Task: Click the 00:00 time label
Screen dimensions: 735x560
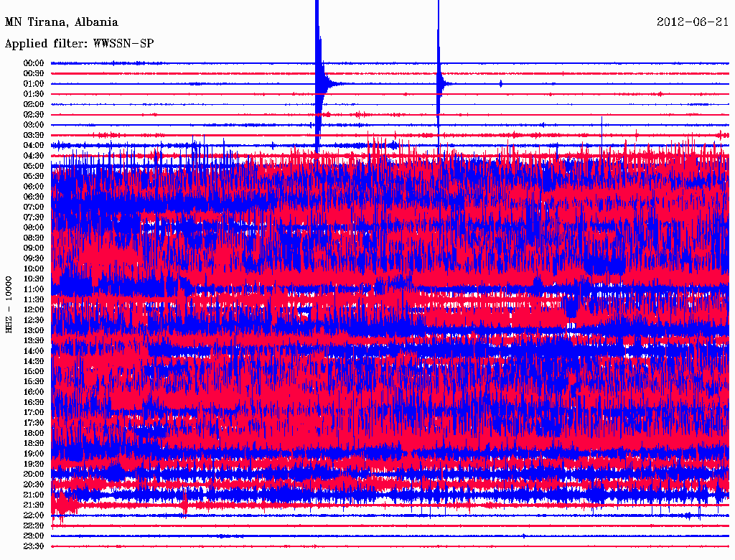Action: pos(34,63)
